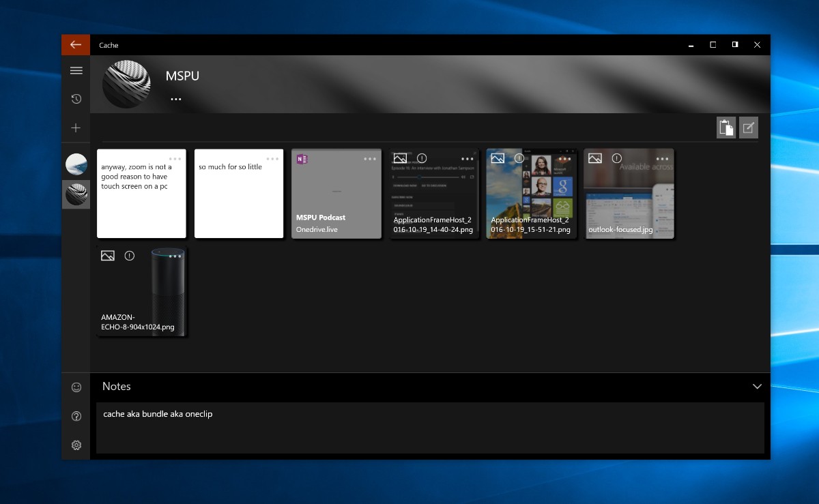Image resolution: width=819 pixels, height=504 pixels.
Task: Click warning icon on ApplicationFrameHost 15-51-21 card
Action: 519,158
